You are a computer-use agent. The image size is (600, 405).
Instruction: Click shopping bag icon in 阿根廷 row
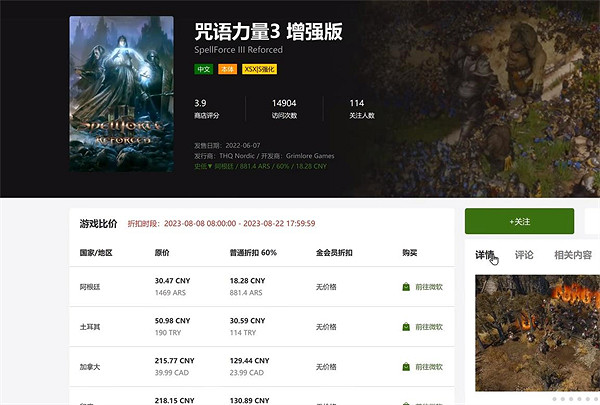pyautogui.click(x=406, y=287)
